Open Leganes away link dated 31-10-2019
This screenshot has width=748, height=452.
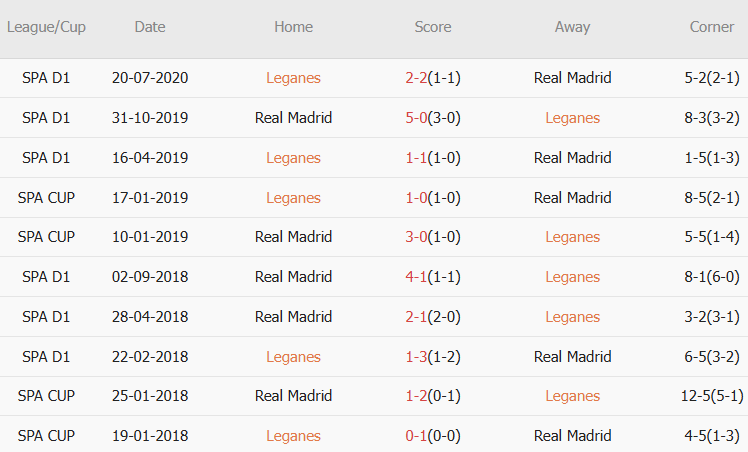[x=573, y=118]
